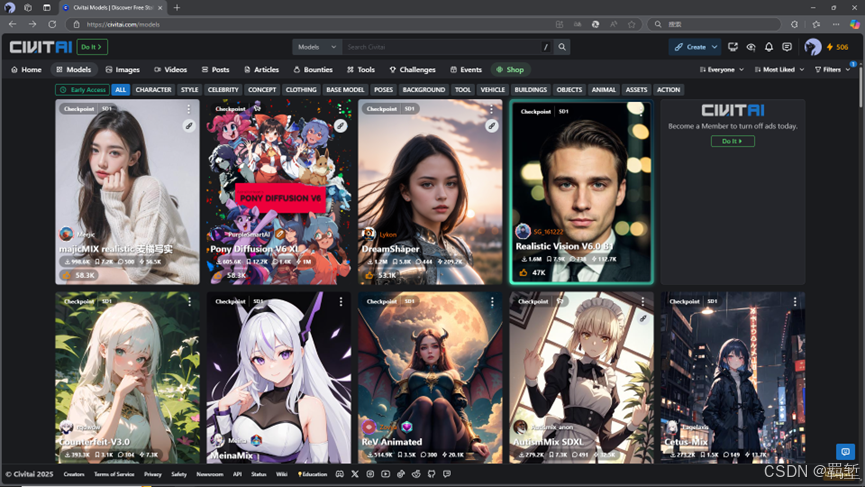Select the CLOTHING category chip
This screenshot has width=865, height=487.
[301, 90]
